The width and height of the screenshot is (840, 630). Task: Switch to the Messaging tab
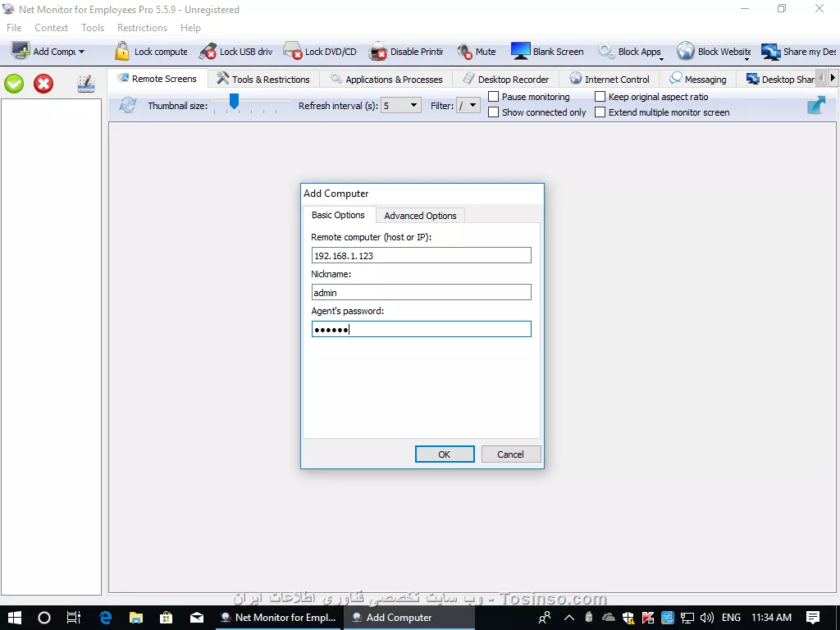698,80
